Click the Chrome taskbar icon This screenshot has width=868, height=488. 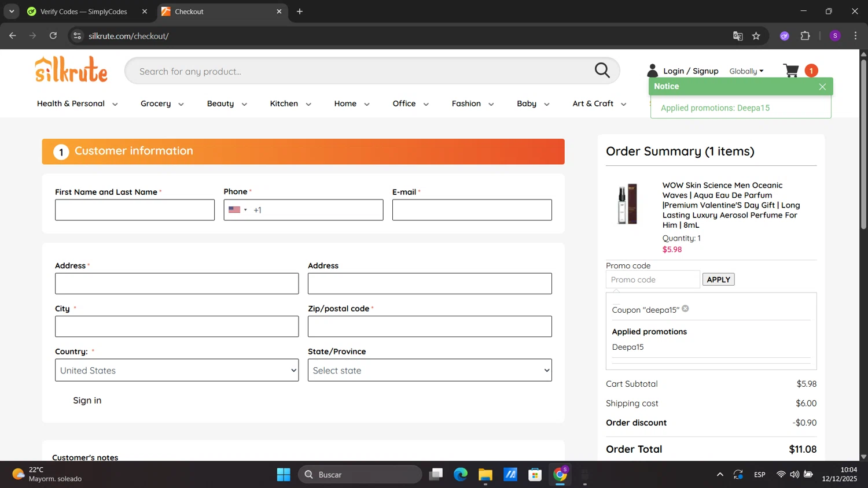560,475
